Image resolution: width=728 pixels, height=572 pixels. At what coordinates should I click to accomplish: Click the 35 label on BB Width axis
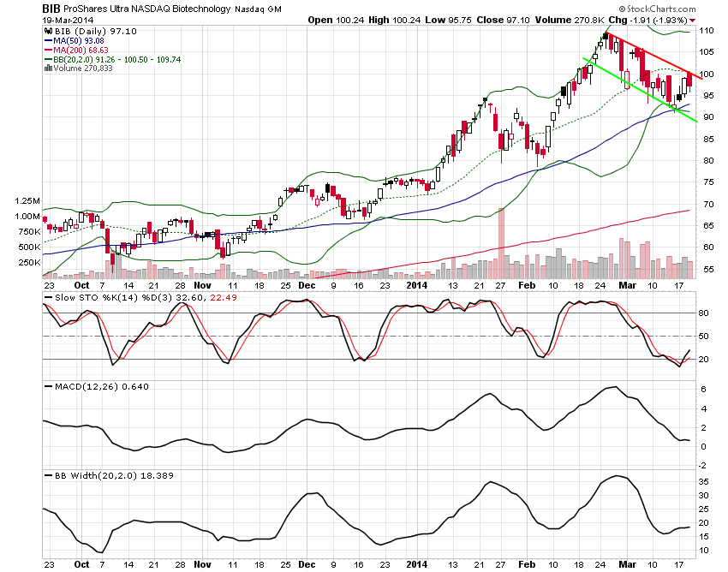[704, 481]
